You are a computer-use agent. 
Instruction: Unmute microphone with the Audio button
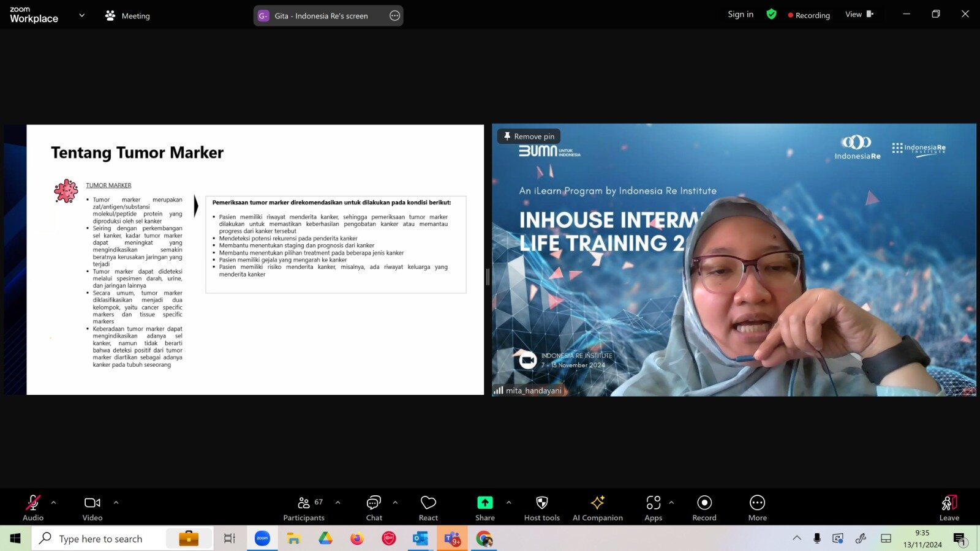point(33,508)
